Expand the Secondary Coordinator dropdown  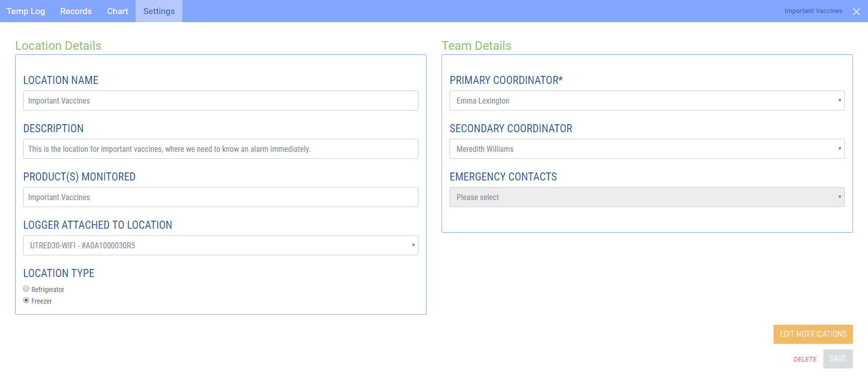[646, 149]
